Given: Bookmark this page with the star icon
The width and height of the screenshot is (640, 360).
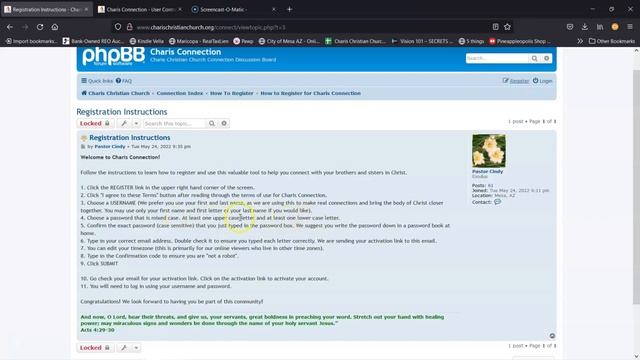Looking at the screenshot, I should [507, 27].
